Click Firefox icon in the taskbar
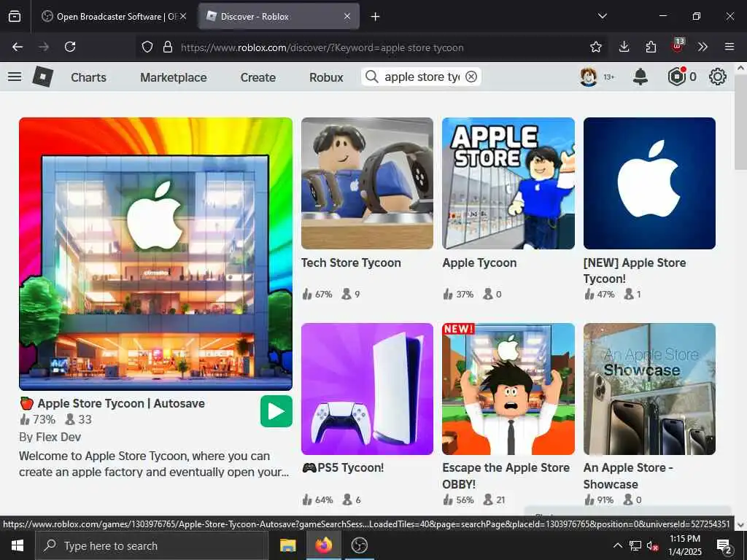 coord(323,545)
